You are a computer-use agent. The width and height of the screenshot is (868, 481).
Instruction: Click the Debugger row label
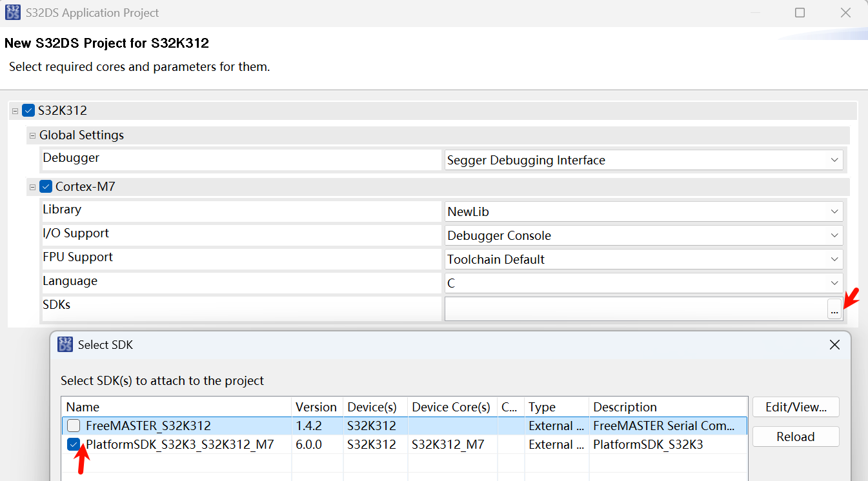click(x=71, y=157)
